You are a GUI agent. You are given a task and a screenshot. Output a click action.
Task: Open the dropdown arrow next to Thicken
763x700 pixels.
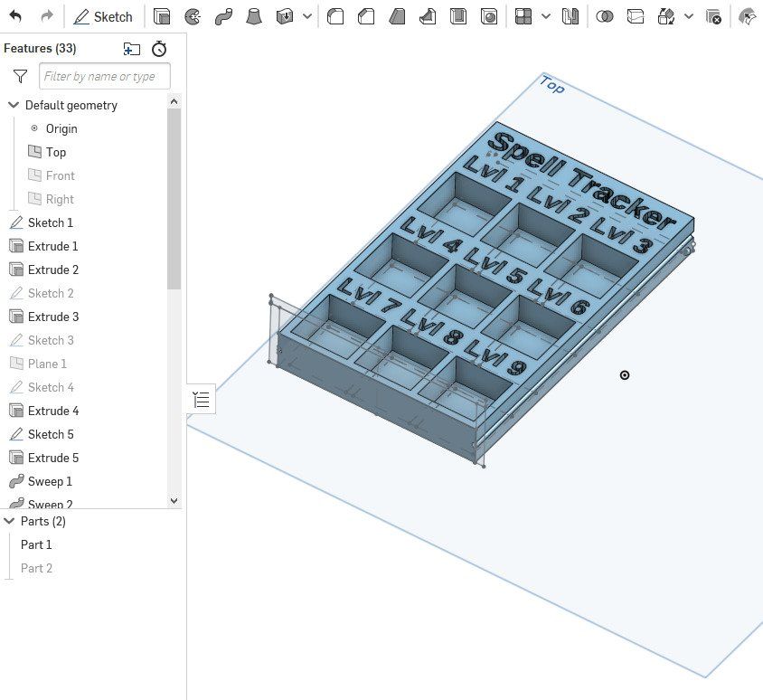(x=307, y=16)
